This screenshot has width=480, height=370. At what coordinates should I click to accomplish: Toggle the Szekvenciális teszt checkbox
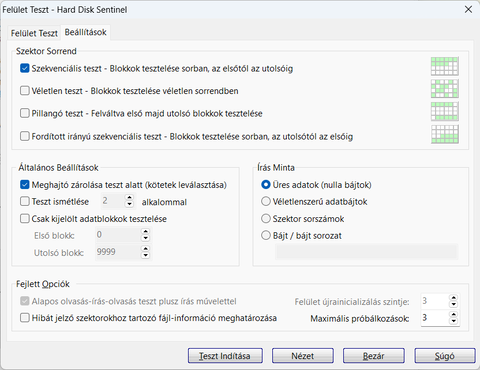[x=25, y=68]
